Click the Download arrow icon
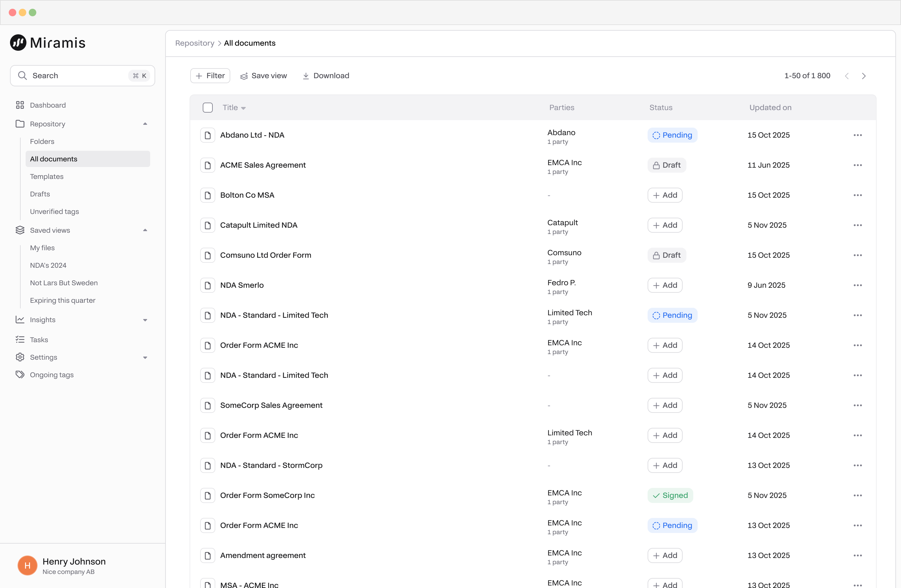Screen dimensions: 901x588 (x=306, y=76)
